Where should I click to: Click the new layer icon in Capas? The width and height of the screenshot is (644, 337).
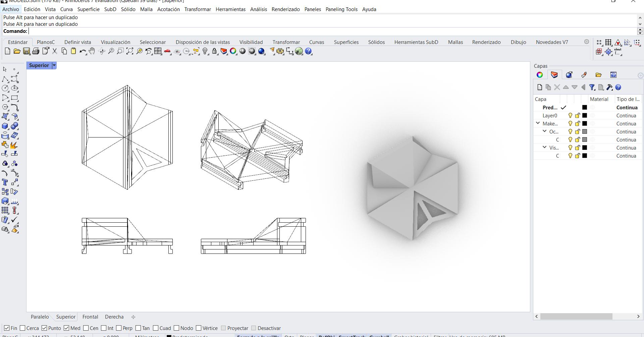coord(540,88)
